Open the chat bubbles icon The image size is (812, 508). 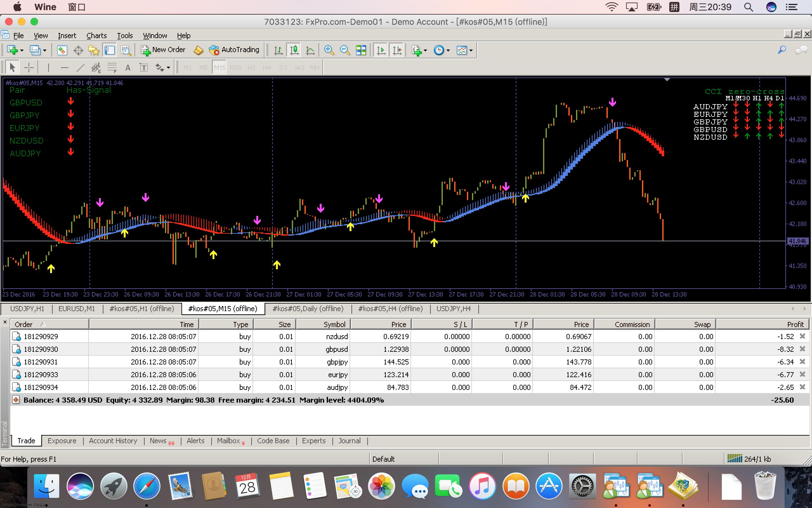click(x=801, y=50)
